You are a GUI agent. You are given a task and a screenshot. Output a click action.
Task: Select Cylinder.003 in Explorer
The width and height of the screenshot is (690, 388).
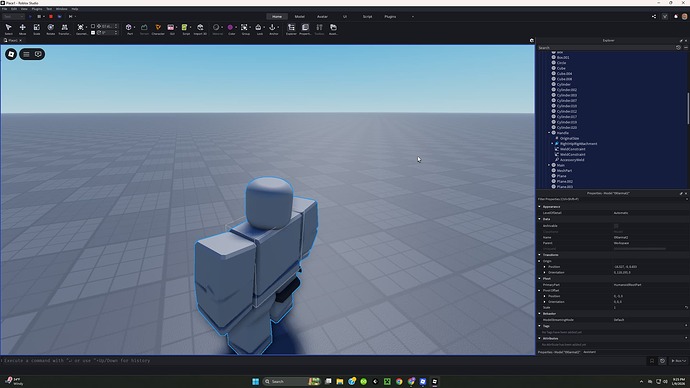tap(567, 95)
